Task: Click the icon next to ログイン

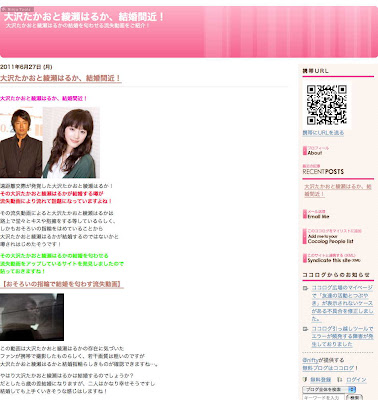Action: tap(340, 380)
